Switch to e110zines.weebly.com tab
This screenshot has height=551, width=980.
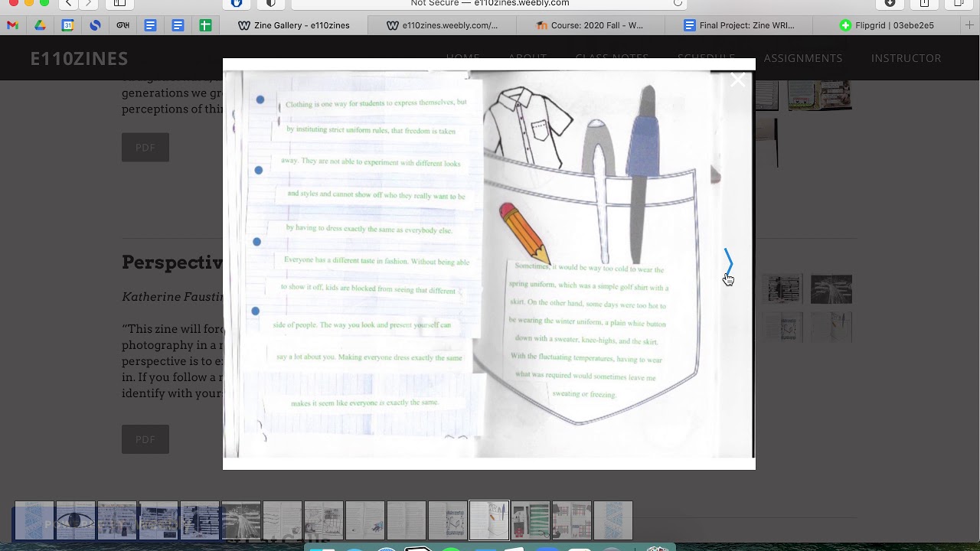443,25
